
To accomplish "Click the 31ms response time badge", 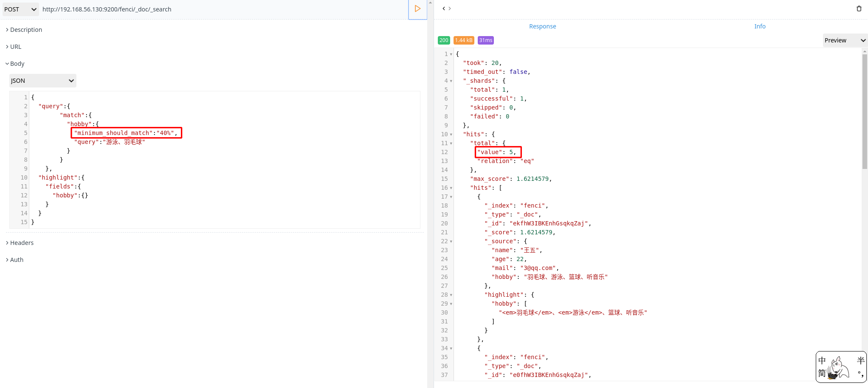I will 485,40.
